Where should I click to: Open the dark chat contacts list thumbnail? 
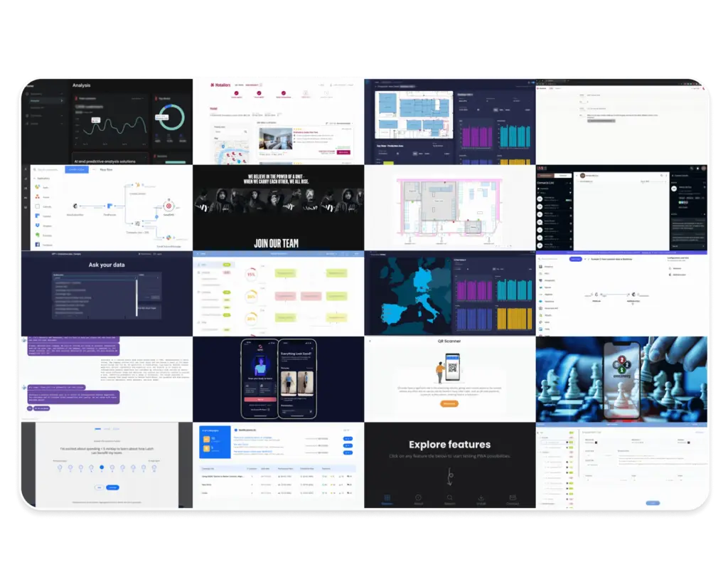coord(621,208)
